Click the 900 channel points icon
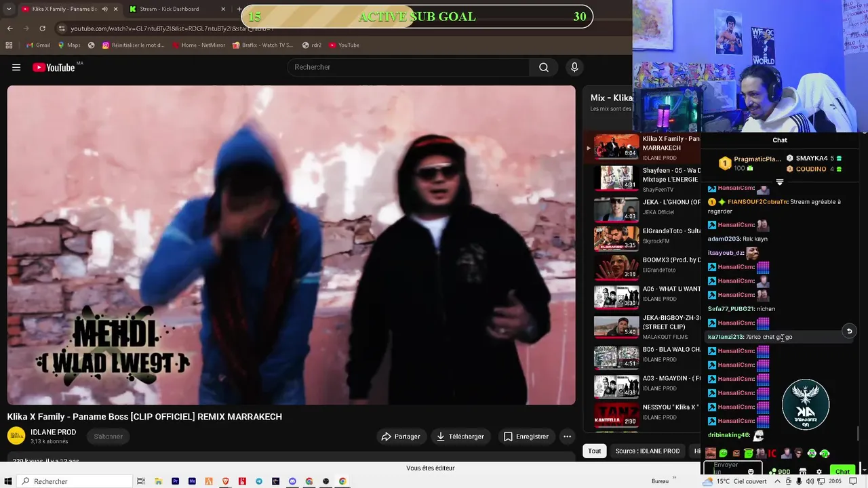Image resolution: width=868 pixels, height=488 pixels. point(780,471)
